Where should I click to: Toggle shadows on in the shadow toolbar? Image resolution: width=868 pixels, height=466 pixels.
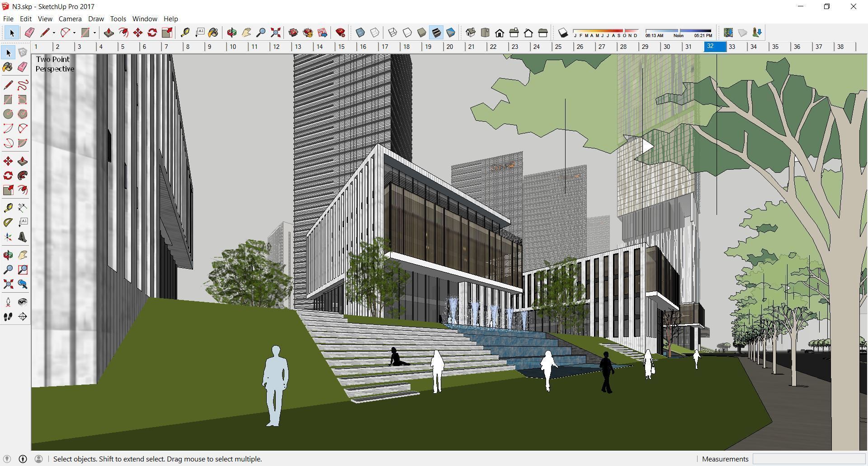click(563, 32)
